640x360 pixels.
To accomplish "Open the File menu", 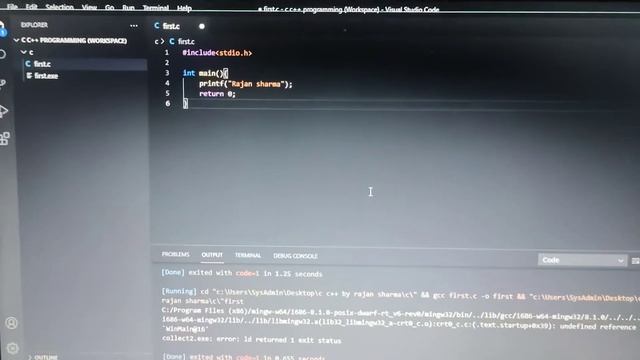I will click(x=12, y=7).
